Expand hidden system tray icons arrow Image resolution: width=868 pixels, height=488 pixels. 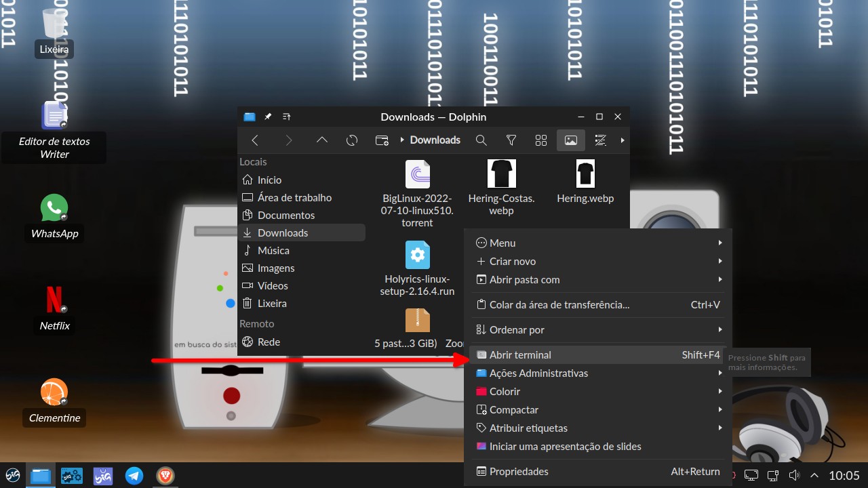point(814,475)
